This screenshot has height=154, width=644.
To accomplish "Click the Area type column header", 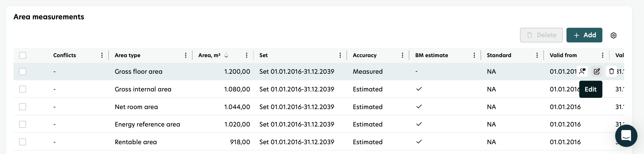I will (x=128, y=55).
